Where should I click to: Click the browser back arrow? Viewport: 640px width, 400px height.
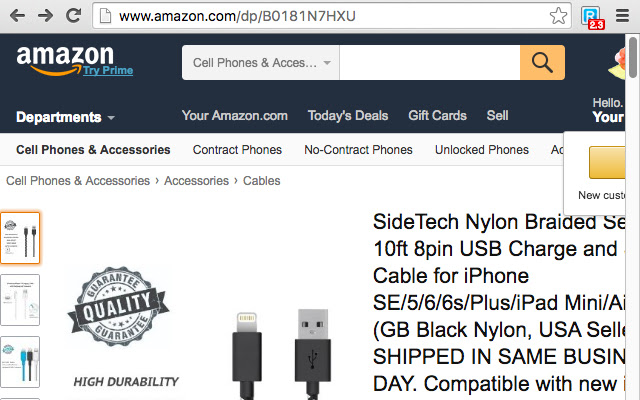coord(17,16)
